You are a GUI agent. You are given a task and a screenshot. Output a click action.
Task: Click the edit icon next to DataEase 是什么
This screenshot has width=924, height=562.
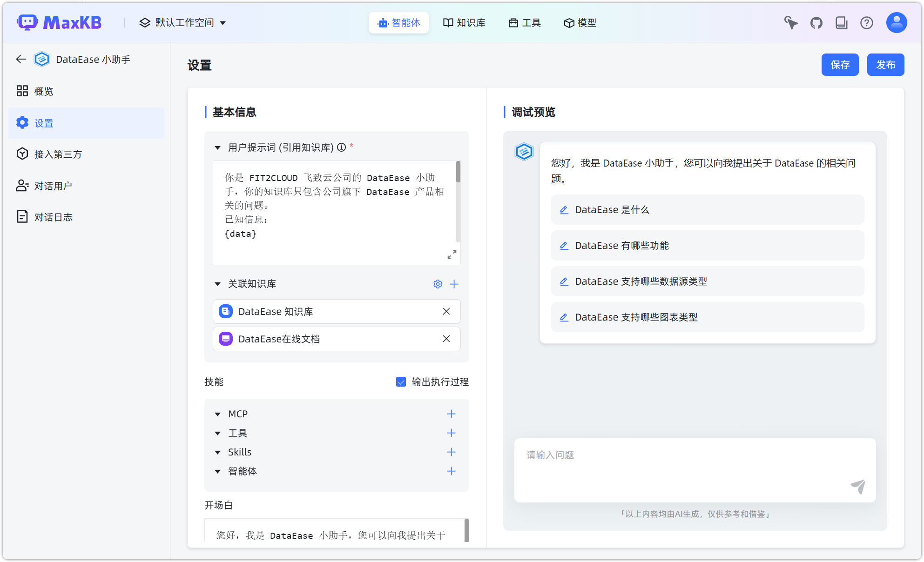(564, 210)
